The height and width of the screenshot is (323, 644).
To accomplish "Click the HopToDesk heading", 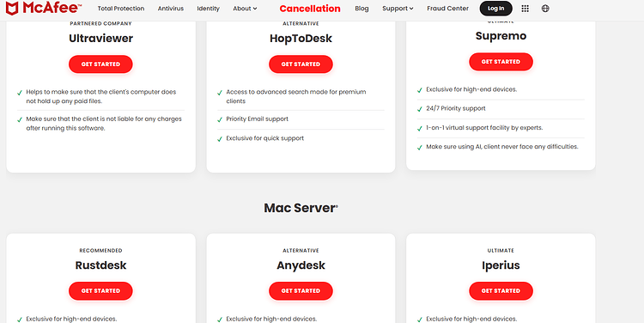I will 301,38.
